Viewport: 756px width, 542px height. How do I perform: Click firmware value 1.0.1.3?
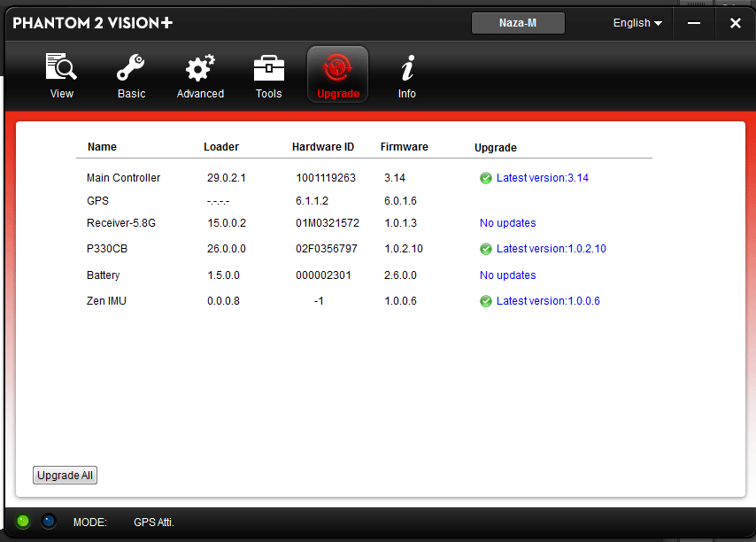pos(401,223)
